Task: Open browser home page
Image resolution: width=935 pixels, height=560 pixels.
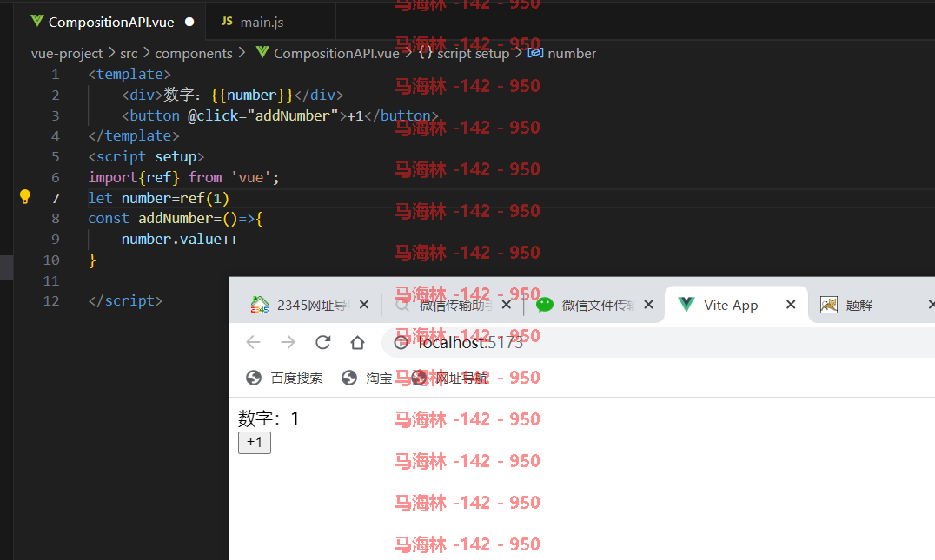Action: [x=357, y=342]
